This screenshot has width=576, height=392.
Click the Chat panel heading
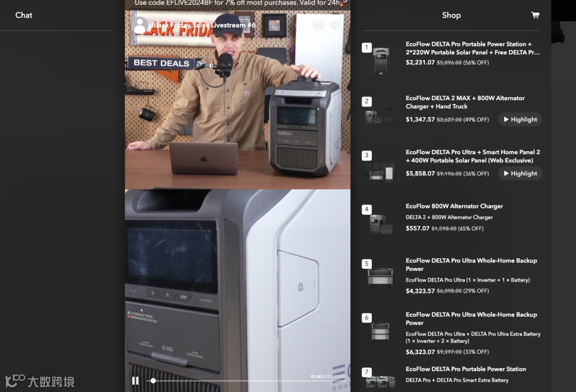(24, 15)
